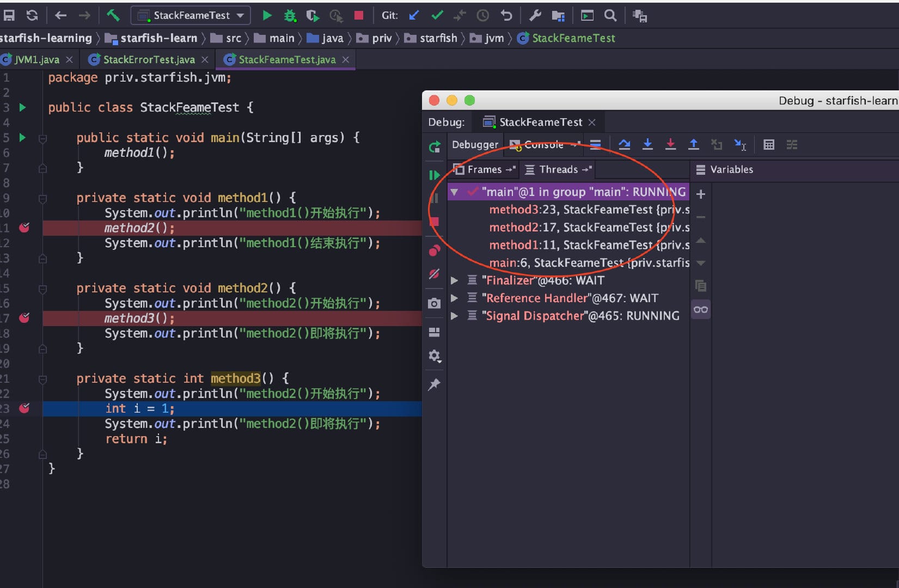
Task: Click the thread dump camera icon
Action: click(434, 303)
